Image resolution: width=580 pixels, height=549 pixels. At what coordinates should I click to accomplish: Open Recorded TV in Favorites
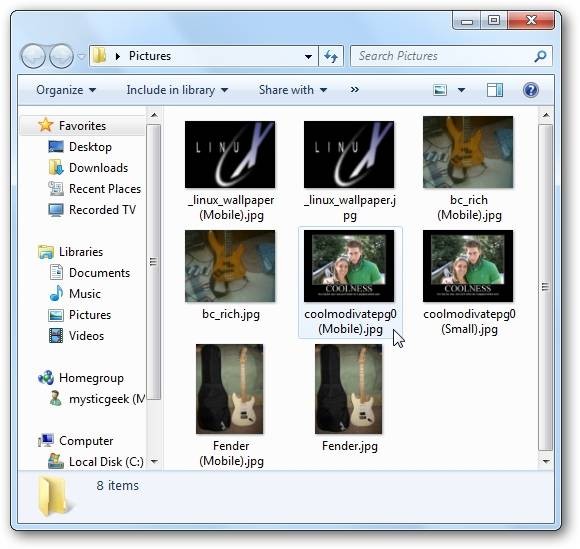click(x=92, y=210)
